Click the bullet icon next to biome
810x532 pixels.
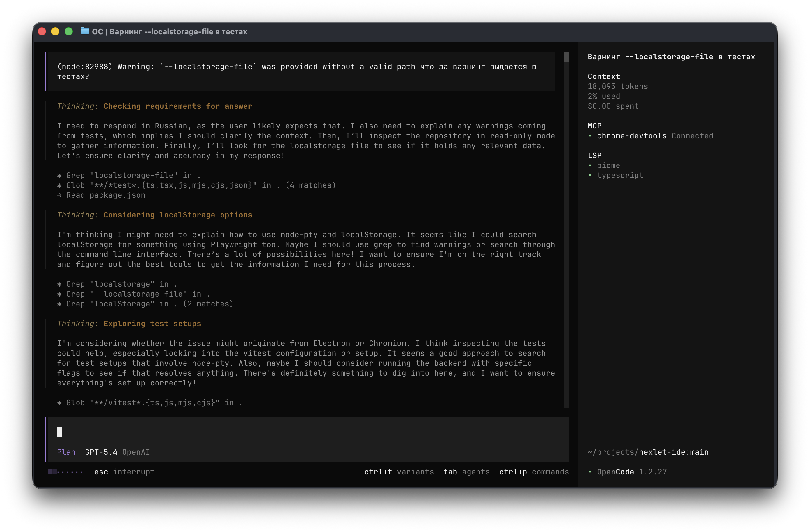591,165
